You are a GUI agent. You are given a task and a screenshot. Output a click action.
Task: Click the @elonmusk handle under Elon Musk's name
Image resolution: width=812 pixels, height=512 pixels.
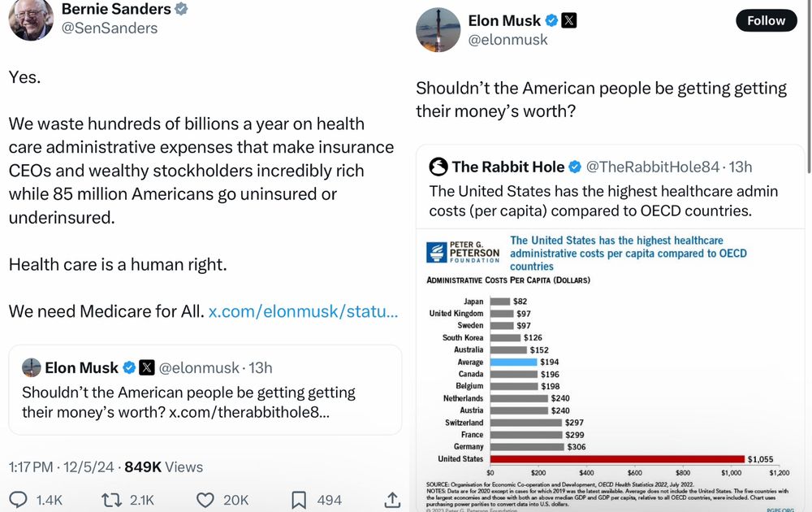click(x=508, y=40)
